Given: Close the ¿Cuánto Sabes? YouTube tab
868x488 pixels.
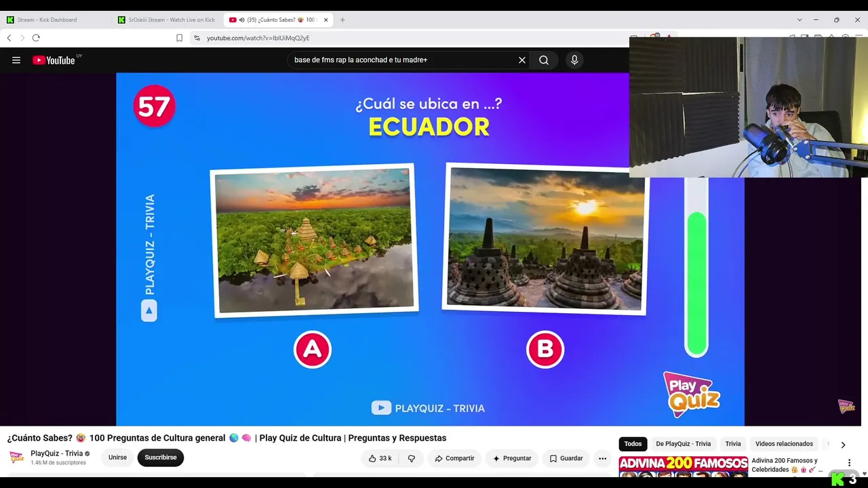Looking at the screenshot, I should pos(325,20).
